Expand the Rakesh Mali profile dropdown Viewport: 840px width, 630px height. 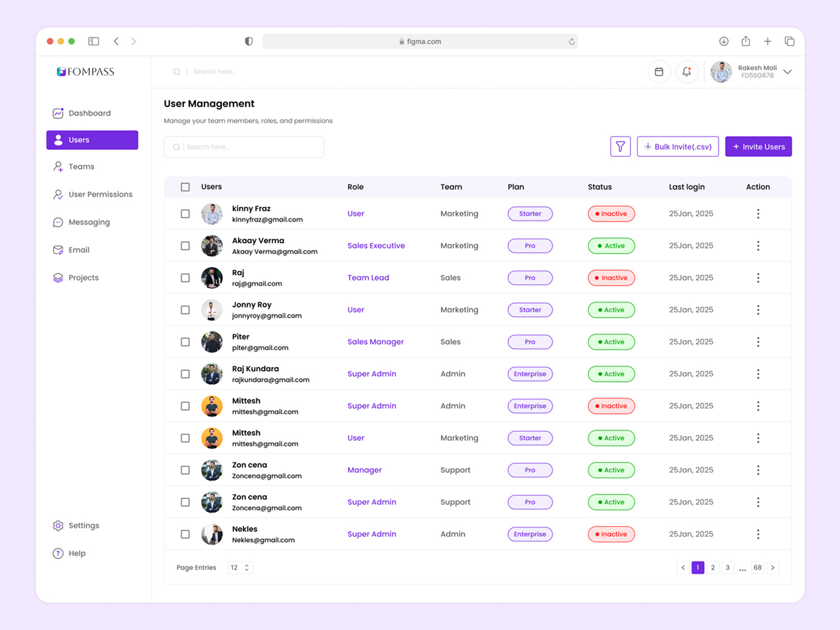click(787, 71)
